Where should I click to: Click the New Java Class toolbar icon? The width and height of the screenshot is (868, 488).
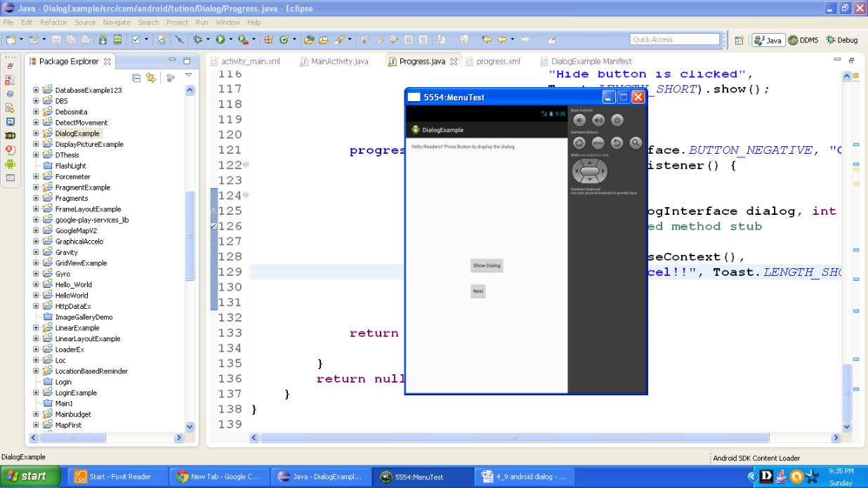(284, 40)
